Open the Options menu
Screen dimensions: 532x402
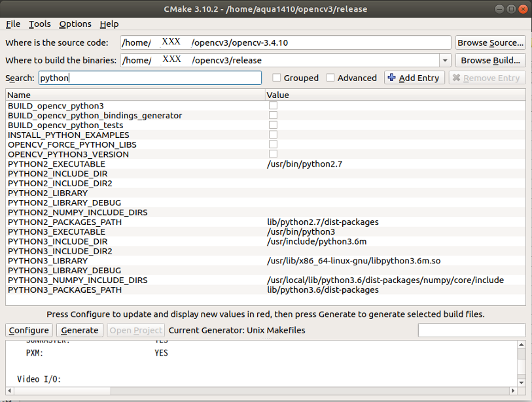75,24
